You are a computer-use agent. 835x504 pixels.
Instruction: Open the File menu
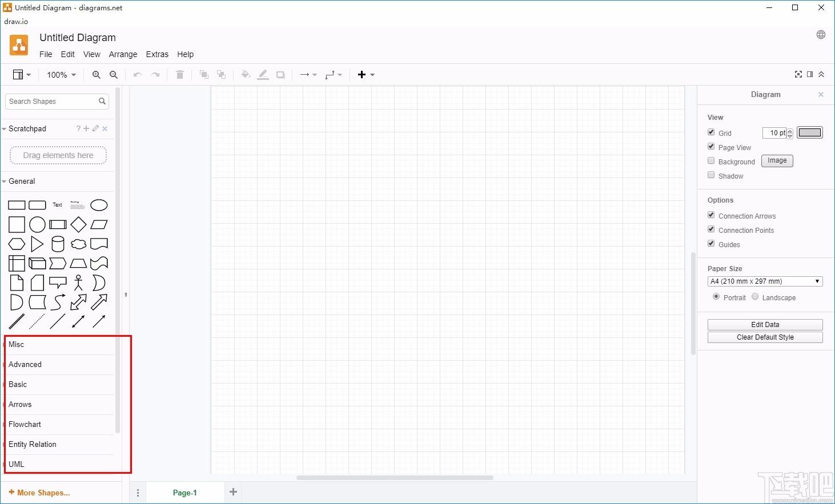[x=46, y=54]
